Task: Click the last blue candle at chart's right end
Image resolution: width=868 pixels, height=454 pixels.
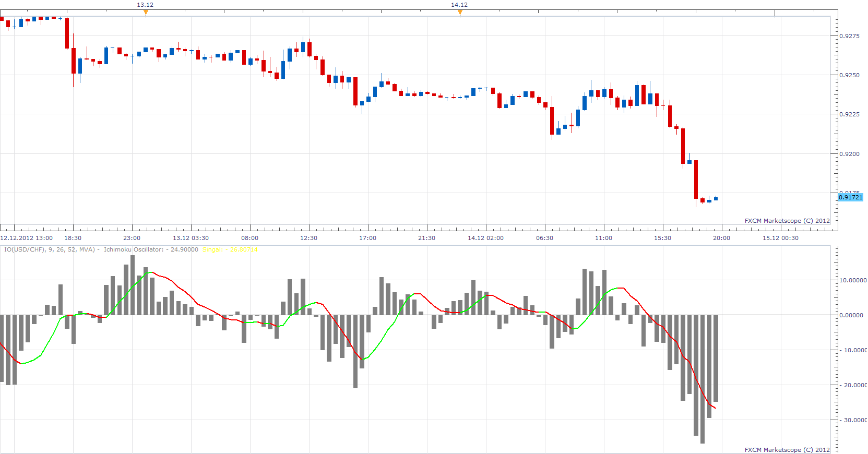Action: [716, 198]
